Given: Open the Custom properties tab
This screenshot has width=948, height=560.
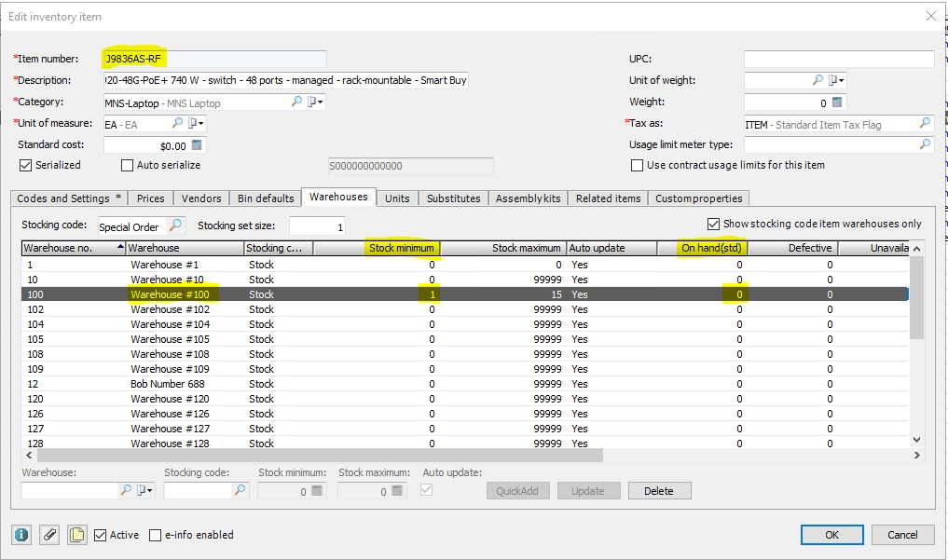Looking at the screenshot, I should coord(699,198).
